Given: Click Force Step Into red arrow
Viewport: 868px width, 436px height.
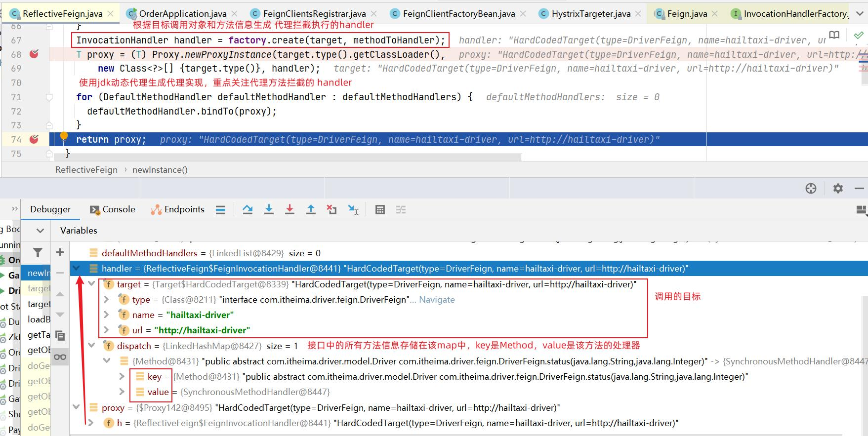Looking at the screenshot, I should [289, 210].
